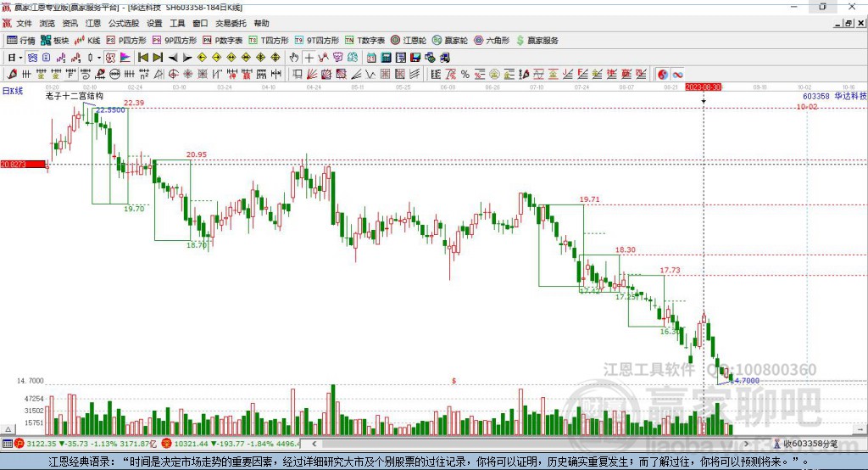Viewport: 868px width, 470px height.
Task: Expand the candlestick style dropdown arrow
Action: (x=99, y=58)
